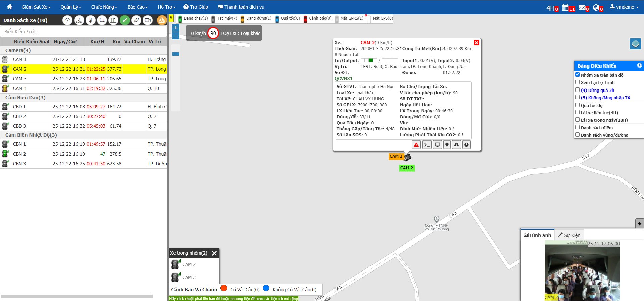
Task: Filter vehicles by 'Mất GPRS(1)' status
Action: (x=349, y=19)
